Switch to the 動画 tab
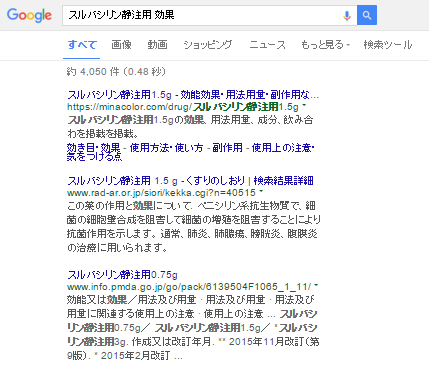Screen dimensions: 429x373 (157, 45)
